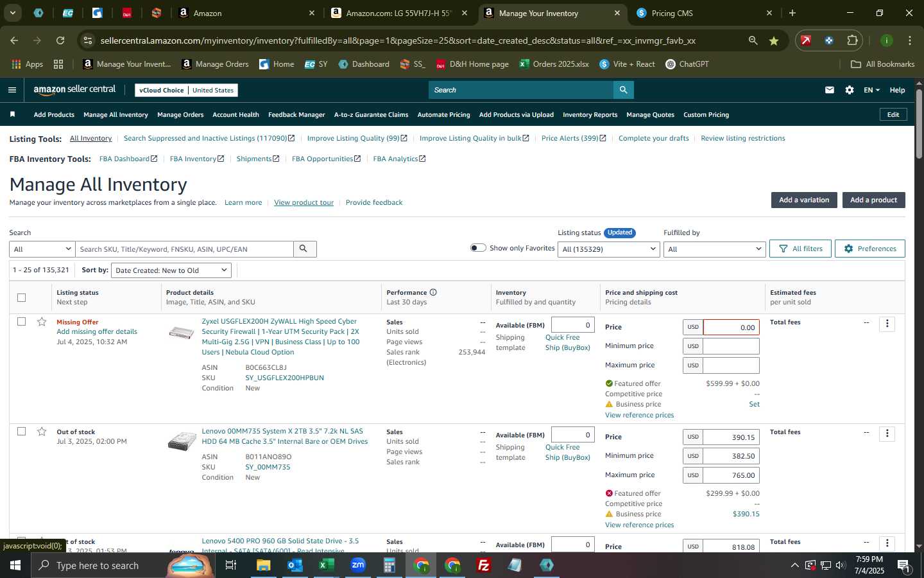The width and height of the screenshot is (924, 578).
Task: Click the Performance info icon
Action: 433,292
